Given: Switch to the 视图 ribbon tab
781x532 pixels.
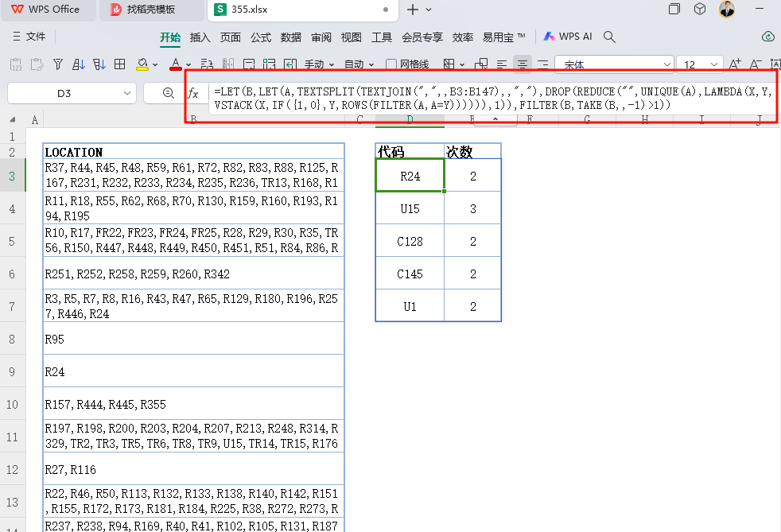Looking at the screenshot, I should pos(352,37).
